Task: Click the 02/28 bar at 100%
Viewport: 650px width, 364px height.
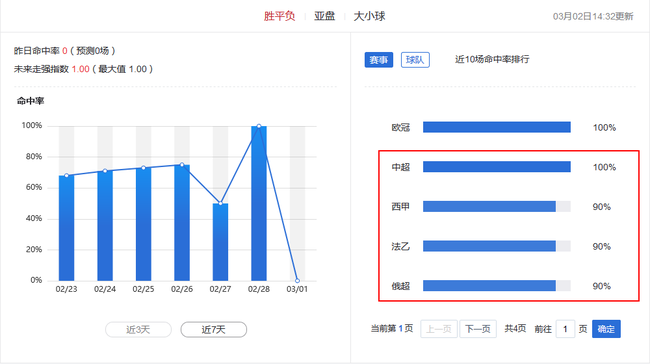Action: (x=259, y=203)
